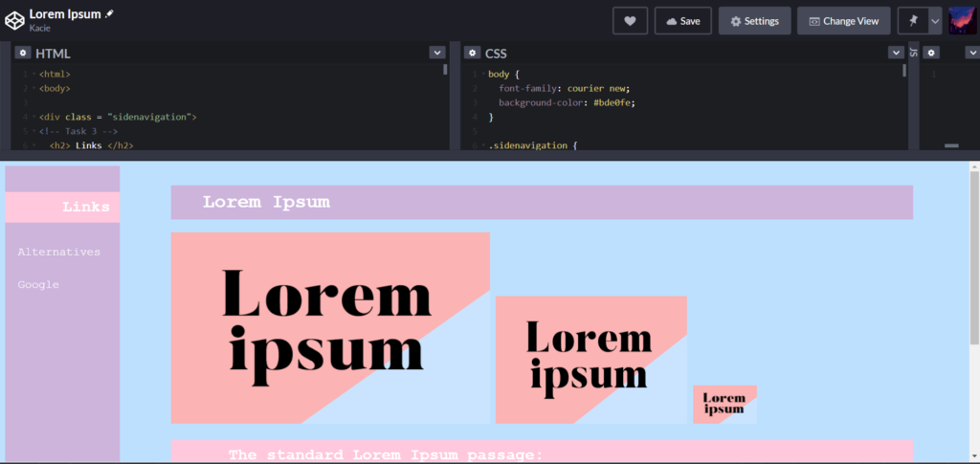Viewport: 980px width, 464px height.
Task: Click the pencil icon beside the Lorem Ipsum title
Action: pos(109,14)
